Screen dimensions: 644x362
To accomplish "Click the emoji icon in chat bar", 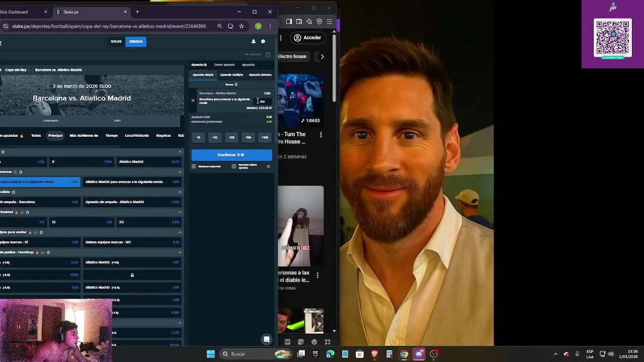I will (314, 342).
